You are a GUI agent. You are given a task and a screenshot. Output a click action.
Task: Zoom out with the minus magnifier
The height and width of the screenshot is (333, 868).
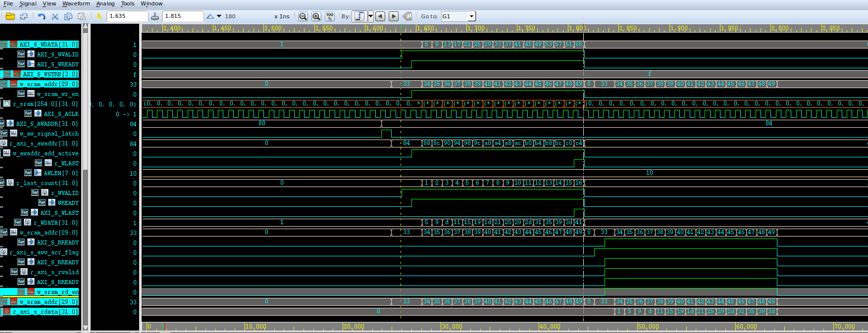303,16
